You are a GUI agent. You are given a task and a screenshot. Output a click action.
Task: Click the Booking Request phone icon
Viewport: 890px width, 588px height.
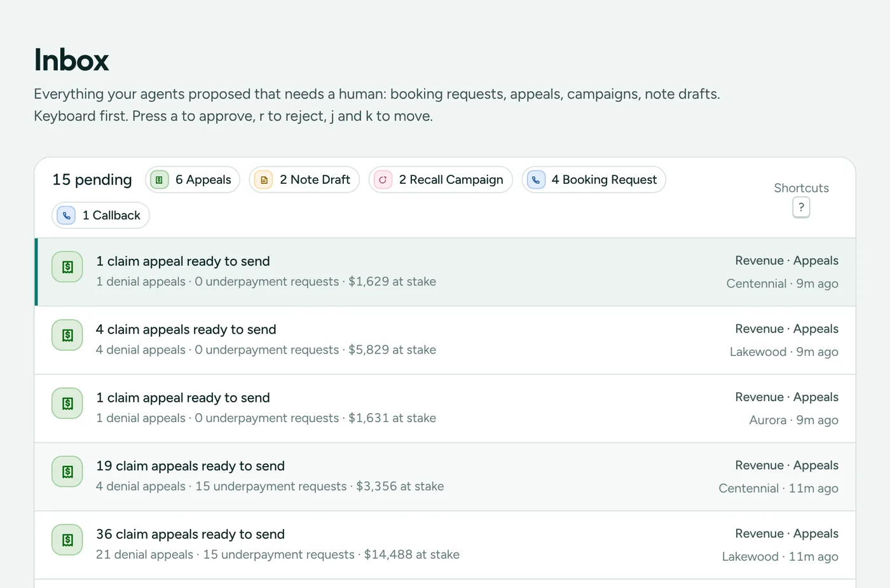[536, 180]
